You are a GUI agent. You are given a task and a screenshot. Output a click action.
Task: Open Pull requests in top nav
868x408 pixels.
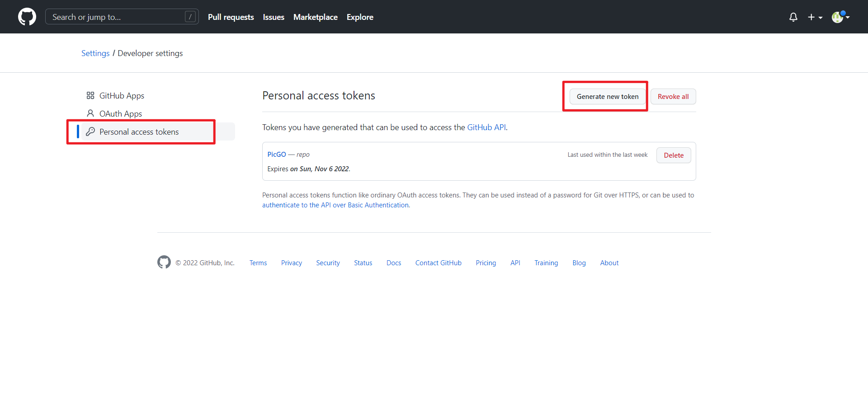pos(231,17)
